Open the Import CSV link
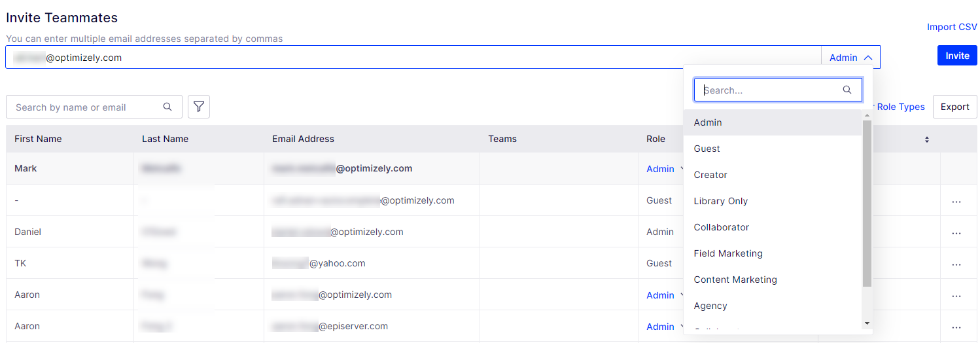980x343 pixels. pyautogui.click(x=952, y=27)
